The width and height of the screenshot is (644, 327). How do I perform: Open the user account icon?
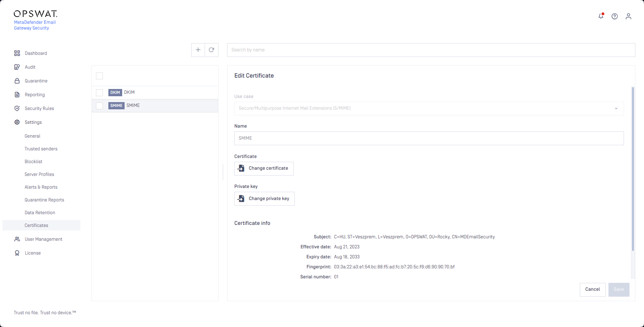(x=628, y=16)
